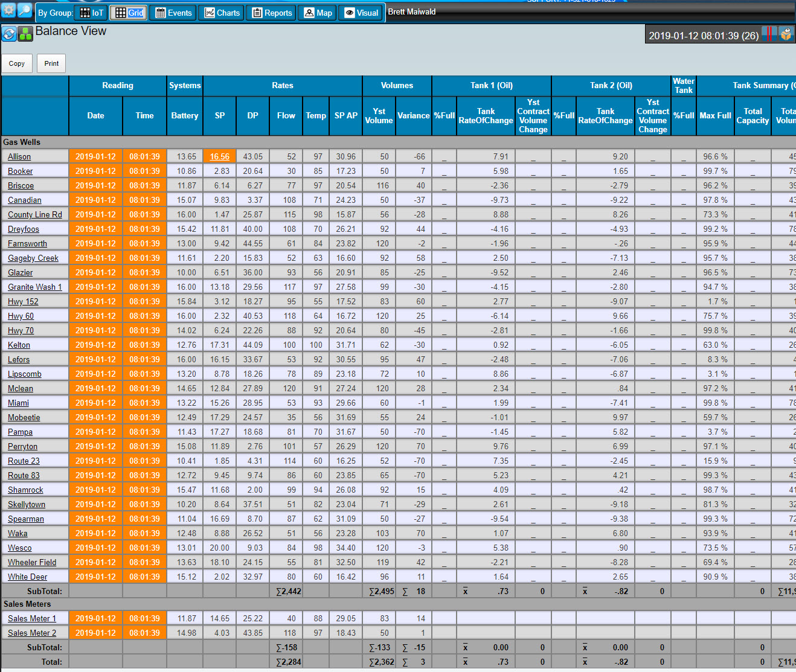Open the Booker well link

21,171
